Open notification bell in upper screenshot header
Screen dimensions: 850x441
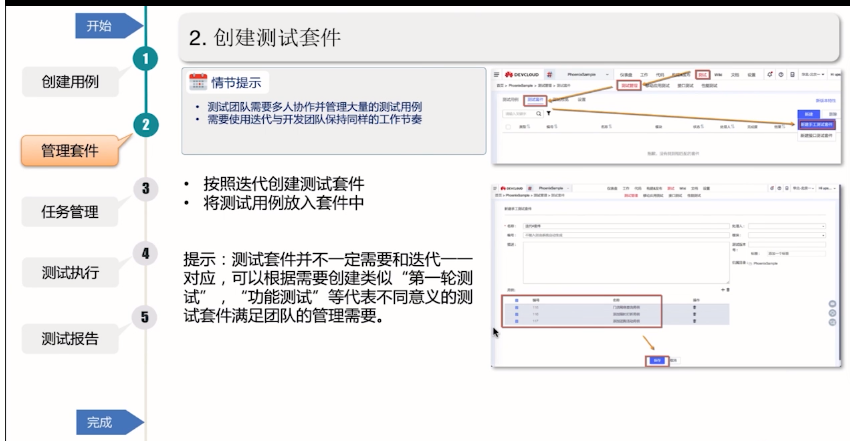tap(770, 74)
